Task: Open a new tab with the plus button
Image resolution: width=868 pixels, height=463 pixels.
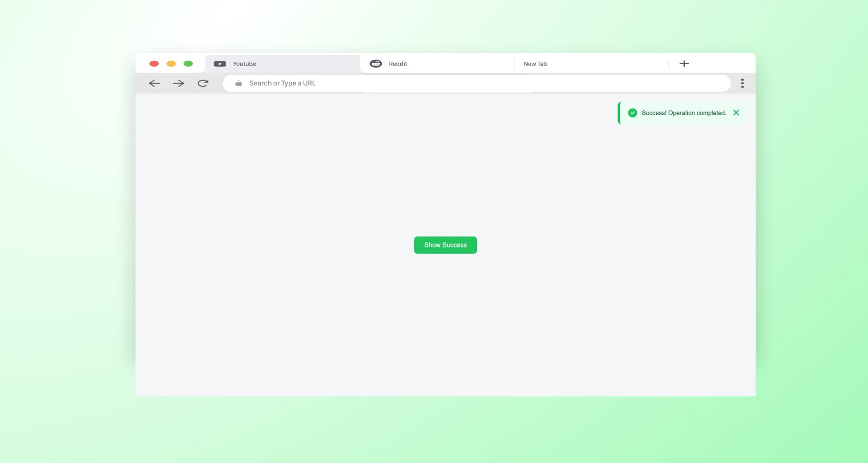Action: 684,63
